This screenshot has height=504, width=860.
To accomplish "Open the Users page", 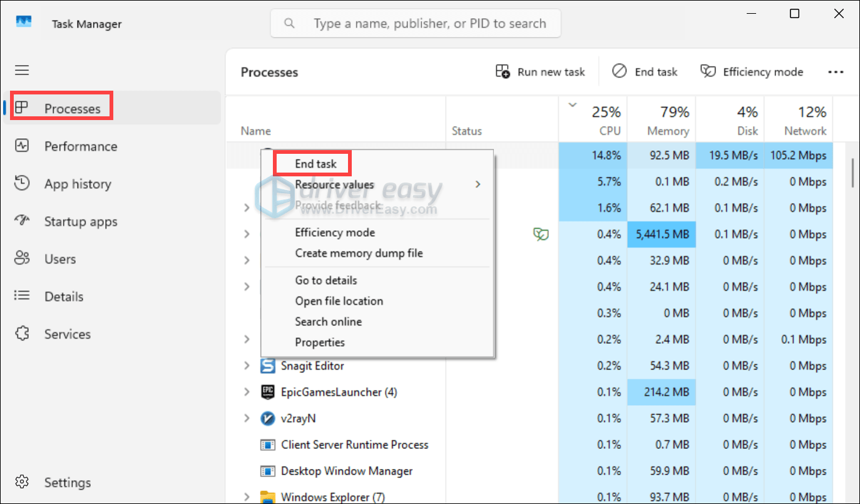I will coord(60,259).
